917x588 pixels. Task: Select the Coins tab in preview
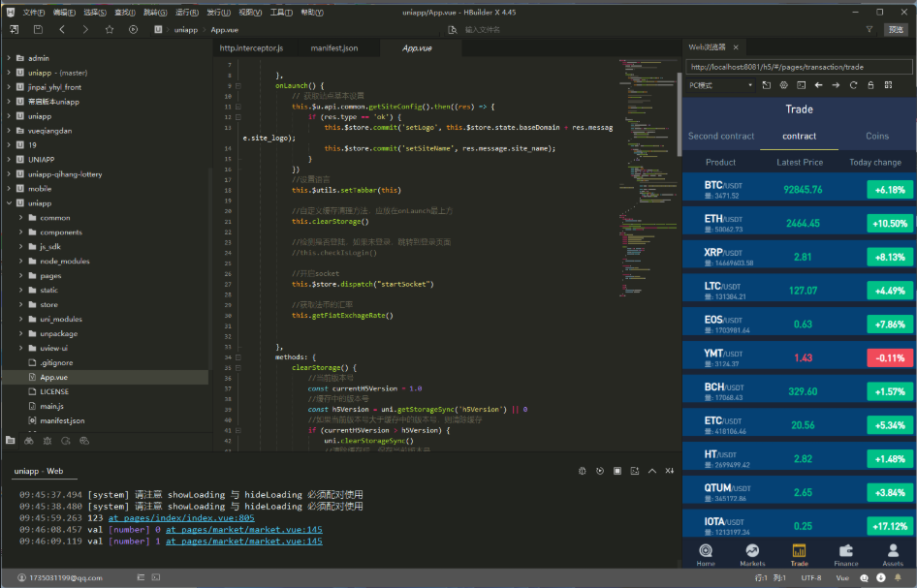click(x=876, y=137)
